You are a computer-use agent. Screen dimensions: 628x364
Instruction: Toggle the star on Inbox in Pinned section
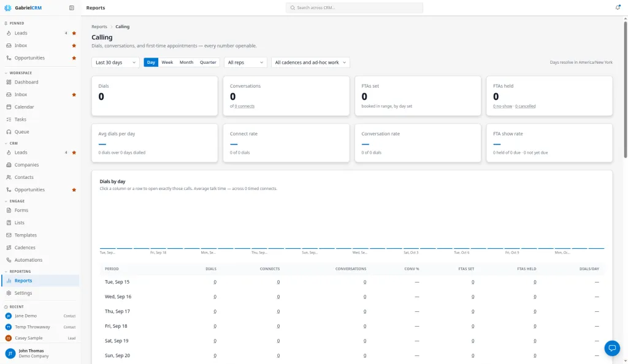(x=74, y=45)
